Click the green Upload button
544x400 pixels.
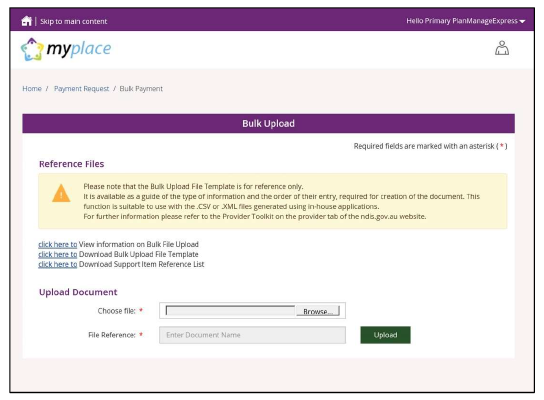tap(385, 335)
